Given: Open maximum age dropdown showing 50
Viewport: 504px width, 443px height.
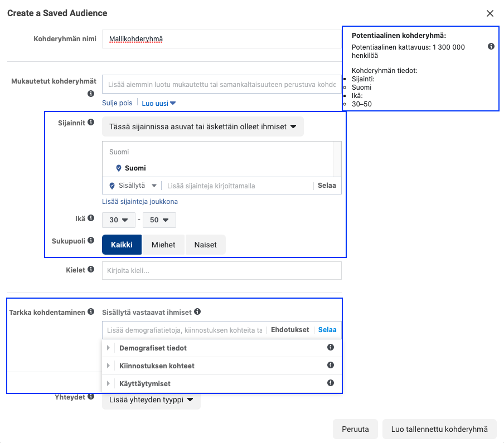Looking at the screenshot, I should (159, 220).
